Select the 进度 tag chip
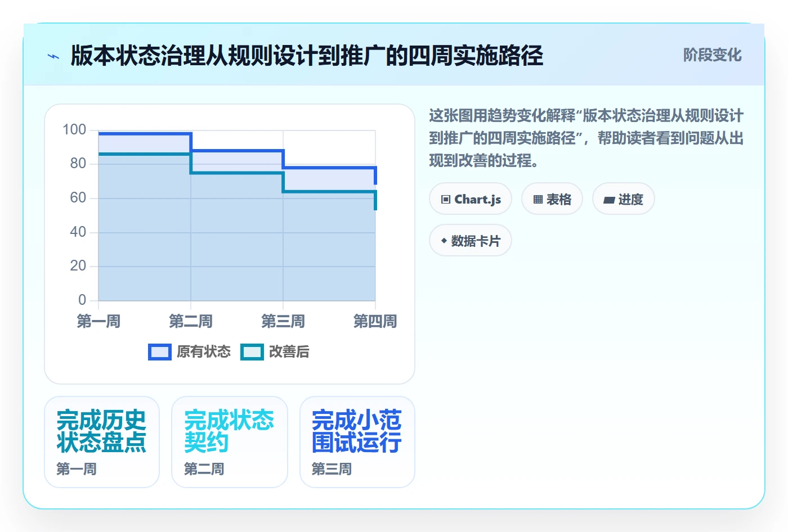Viewport: 788px width, 532px height. pyautogui.click(x=624, y=199)
